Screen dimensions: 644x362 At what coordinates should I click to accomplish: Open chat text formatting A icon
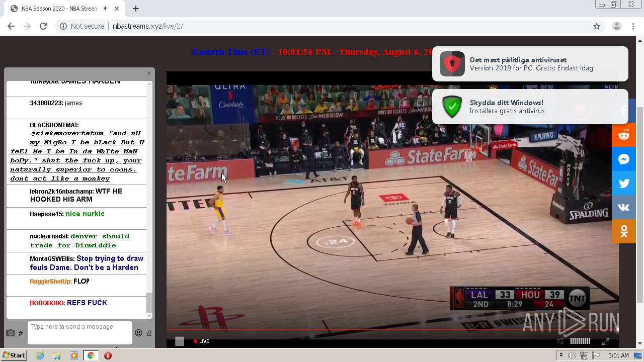148,332
